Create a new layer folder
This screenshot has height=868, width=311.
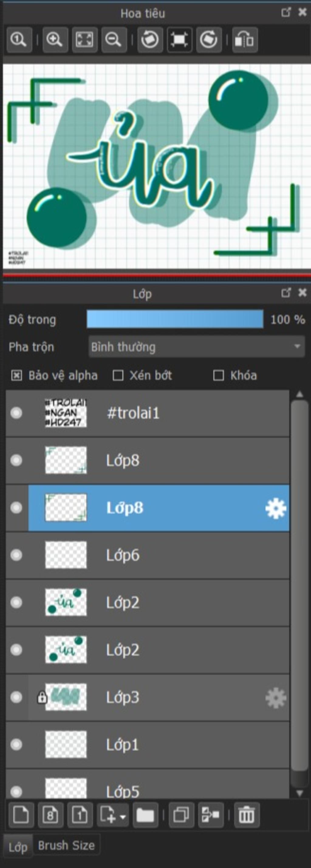pos(145,815)
